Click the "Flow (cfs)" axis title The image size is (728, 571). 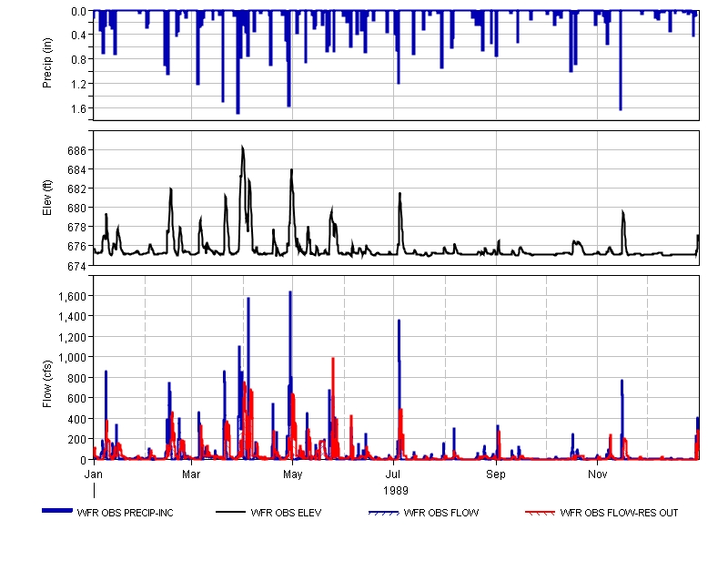coord(47,383)
